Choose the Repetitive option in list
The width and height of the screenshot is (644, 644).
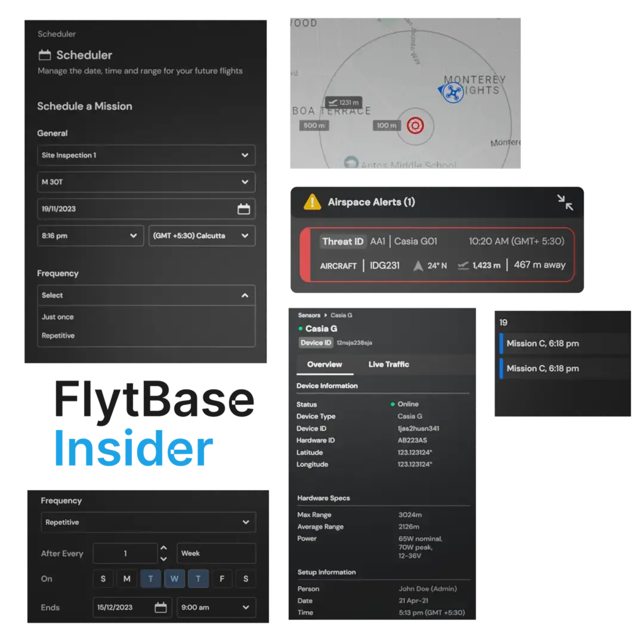[x=58, y=336]
